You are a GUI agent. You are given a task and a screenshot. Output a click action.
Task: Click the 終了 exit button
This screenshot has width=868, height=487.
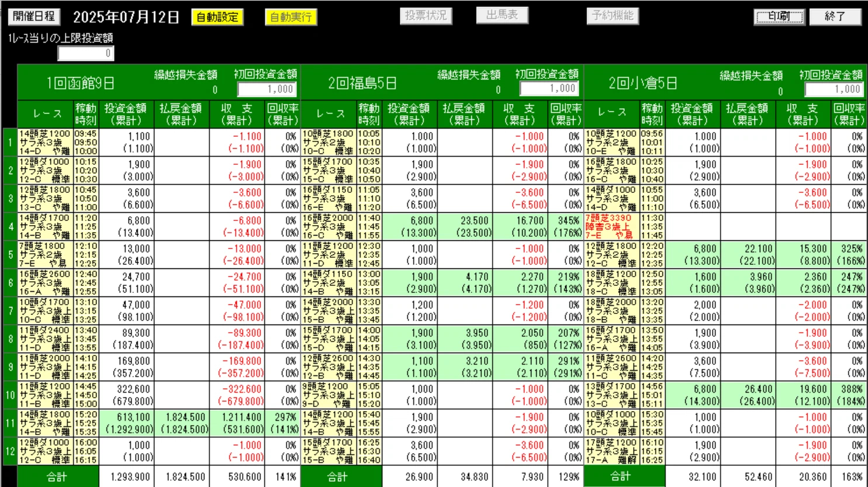(x=835, y=16)
